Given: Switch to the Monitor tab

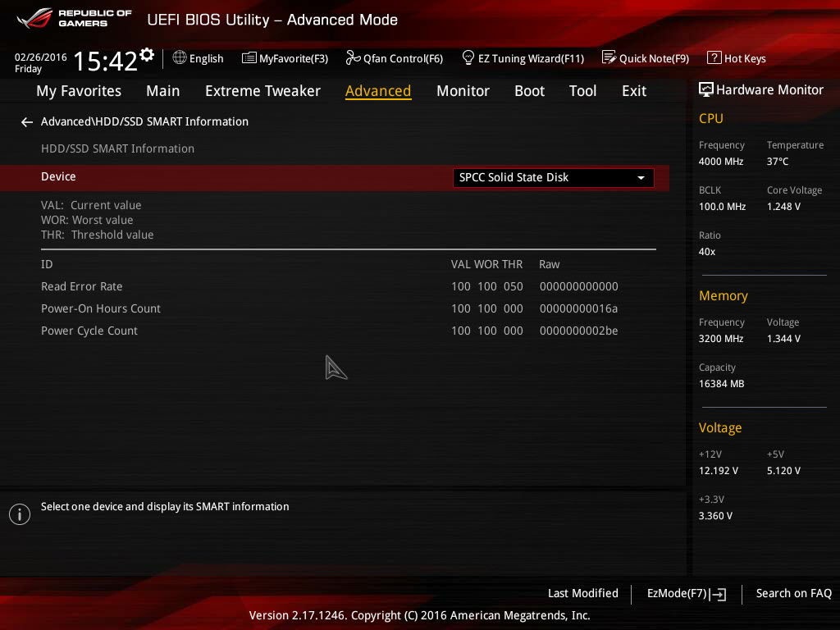Looking at the screenshot, I should pyautogui.click(x=463, y=91).
